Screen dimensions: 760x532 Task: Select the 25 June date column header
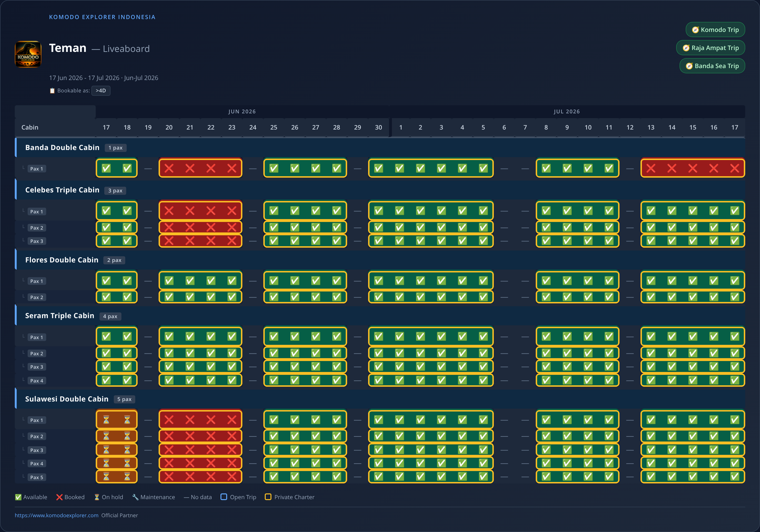[x=274, y=127]
